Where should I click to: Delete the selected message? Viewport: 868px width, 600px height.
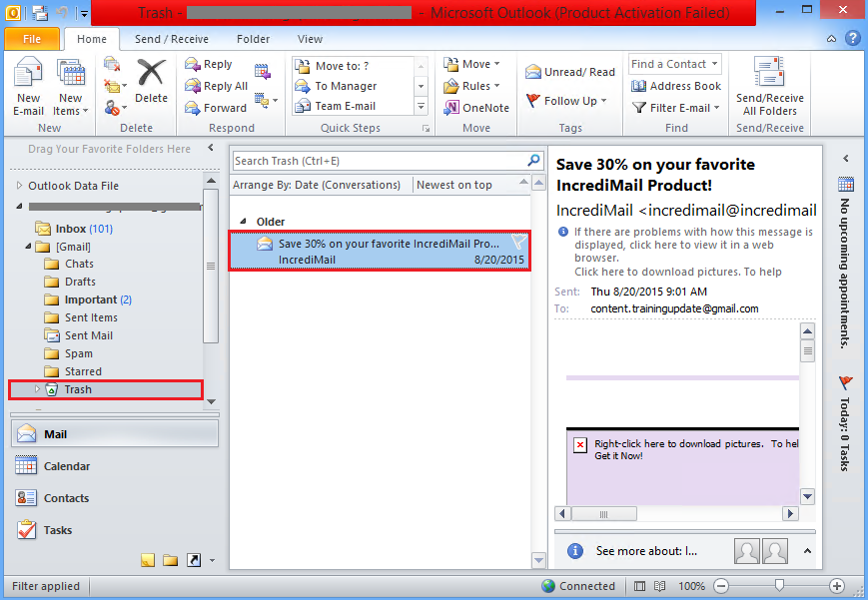pos(151,82)
